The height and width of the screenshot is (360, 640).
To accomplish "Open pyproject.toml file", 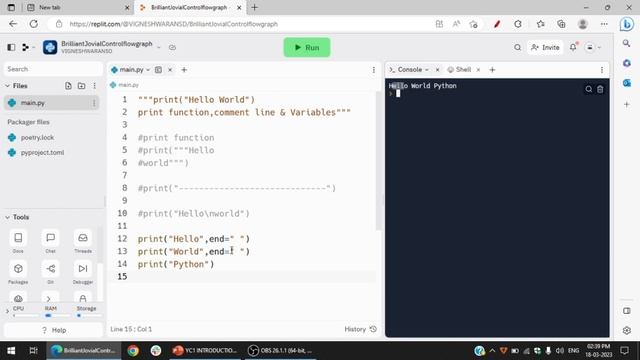I will [x=42, y=153].
